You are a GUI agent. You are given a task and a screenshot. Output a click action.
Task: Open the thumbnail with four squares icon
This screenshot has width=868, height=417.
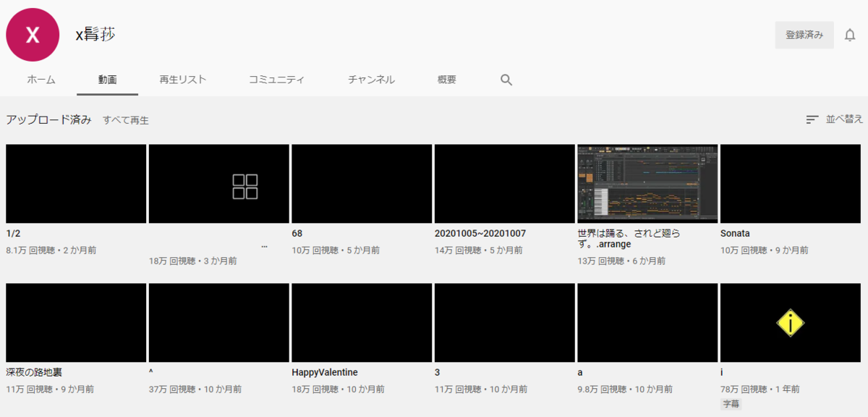click(219, 183)
